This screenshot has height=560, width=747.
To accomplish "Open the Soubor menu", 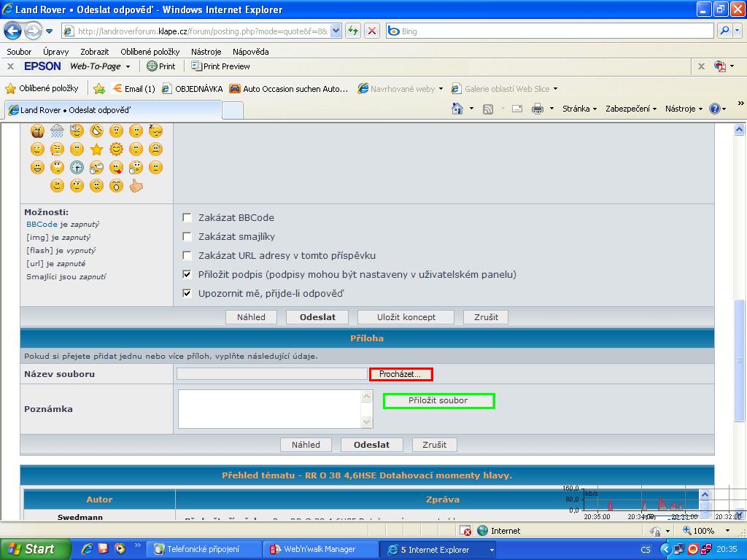I will (19, 52).
